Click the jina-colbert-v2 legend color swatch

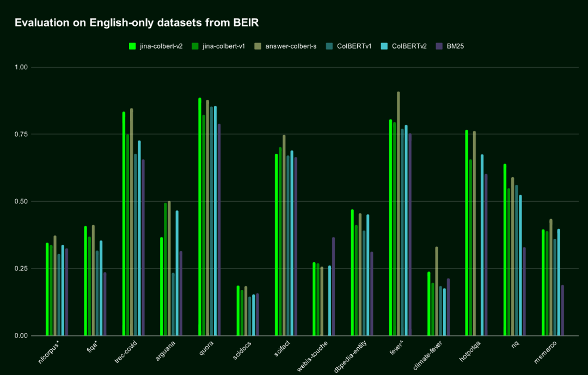click(132, 46)
